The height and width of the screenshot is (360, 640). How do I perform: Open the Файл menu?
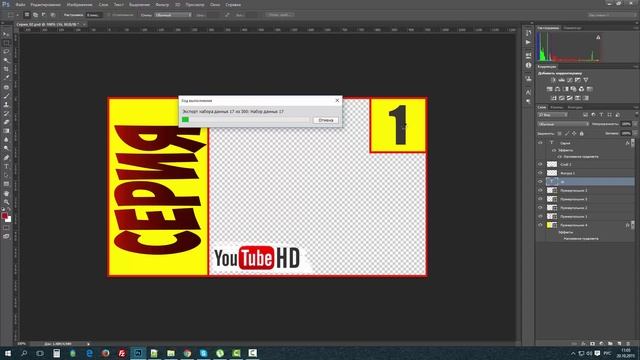[x=20, y=4]
